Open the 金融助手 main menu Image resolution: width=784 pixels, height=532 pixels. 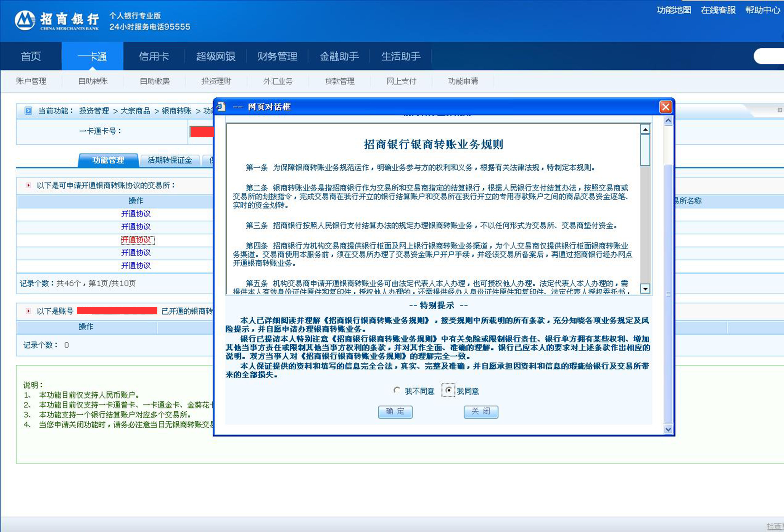point(339,56)
